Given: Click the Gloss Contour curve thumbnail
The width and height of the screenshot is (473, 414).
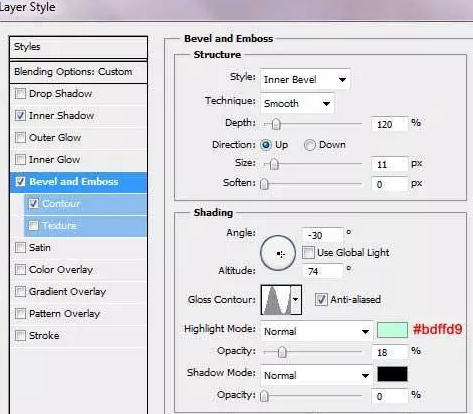Looking at the screenshot, I should [x=276, y=300].
